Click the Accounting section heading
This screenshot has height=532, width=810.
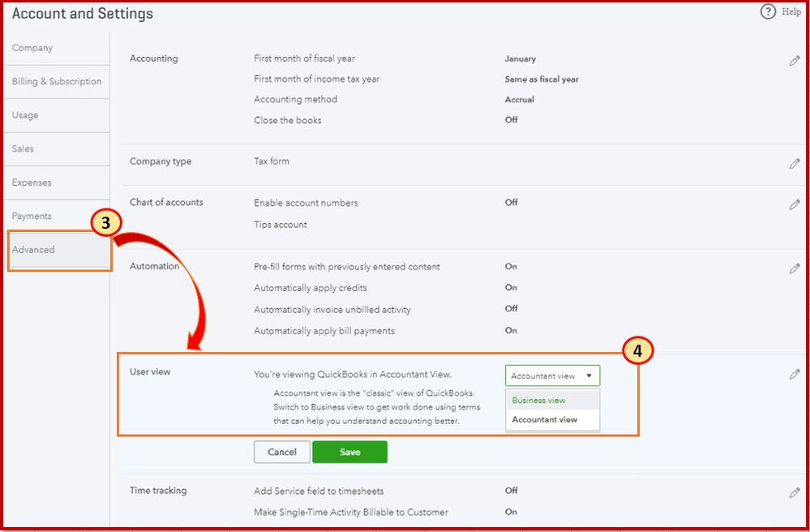[154, 58]
